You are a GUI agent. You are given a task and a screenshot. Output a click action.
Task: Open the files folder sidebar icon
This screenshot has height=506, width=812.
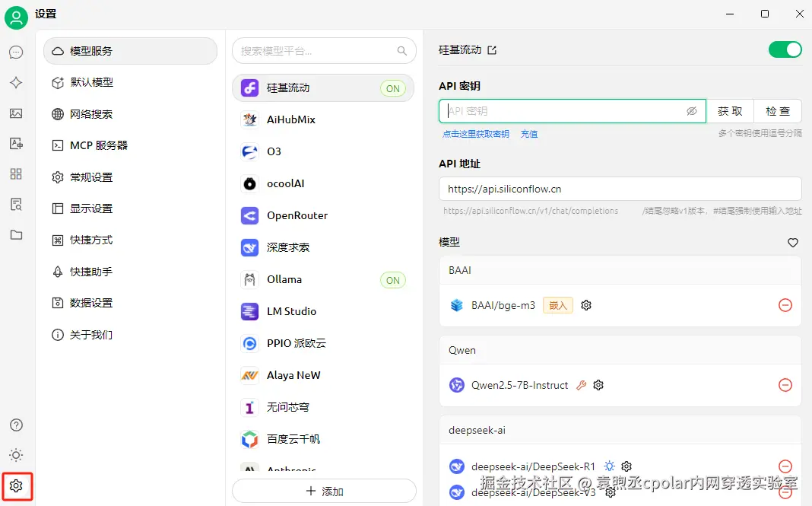click(16, 235)
